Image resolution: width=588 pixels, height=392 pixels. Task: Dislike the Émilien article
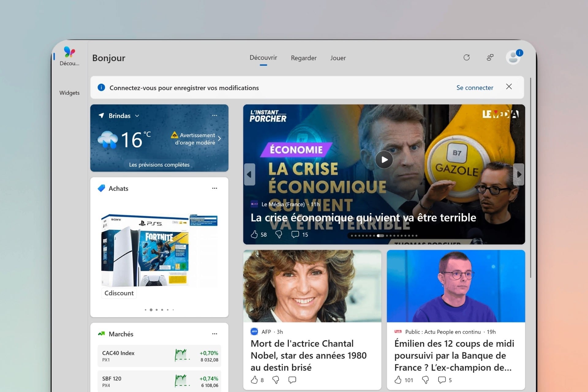(425, 380)
